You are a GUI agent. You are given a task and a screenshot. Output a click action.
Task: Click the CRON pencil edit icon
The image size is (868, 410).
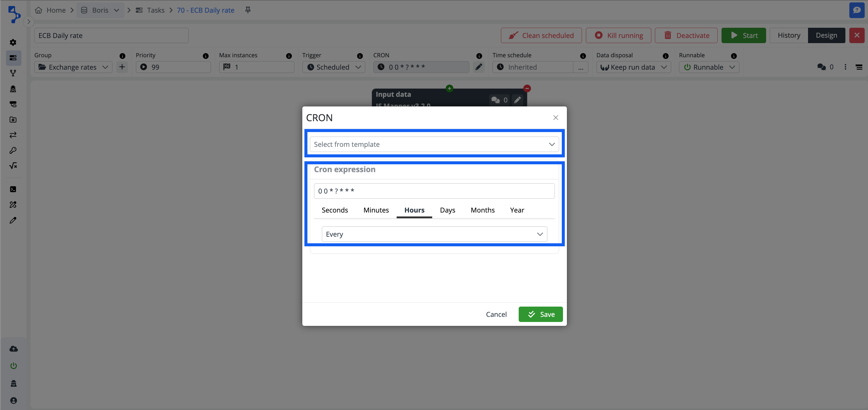[x=479, y=67]
